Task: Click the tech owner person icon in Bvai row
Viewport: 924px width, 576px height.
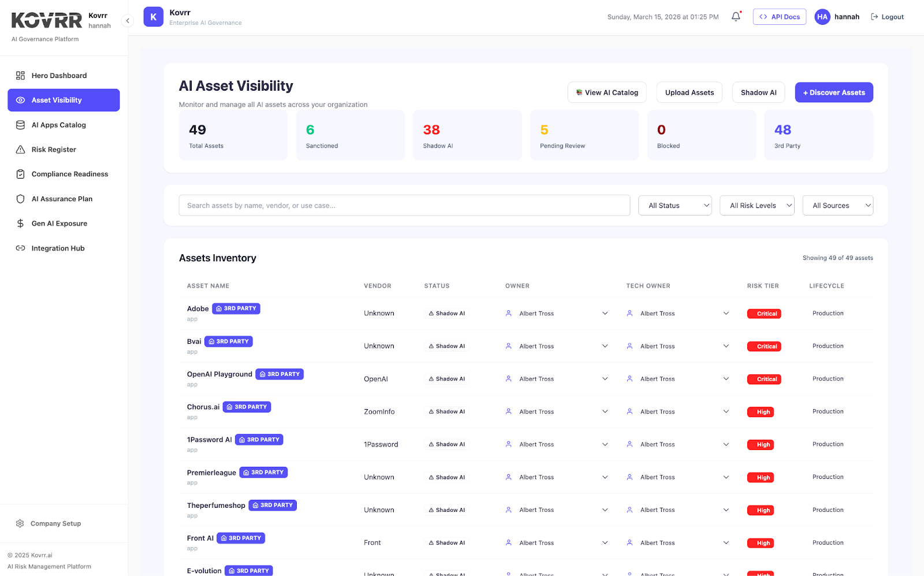Action: [629, 346]
